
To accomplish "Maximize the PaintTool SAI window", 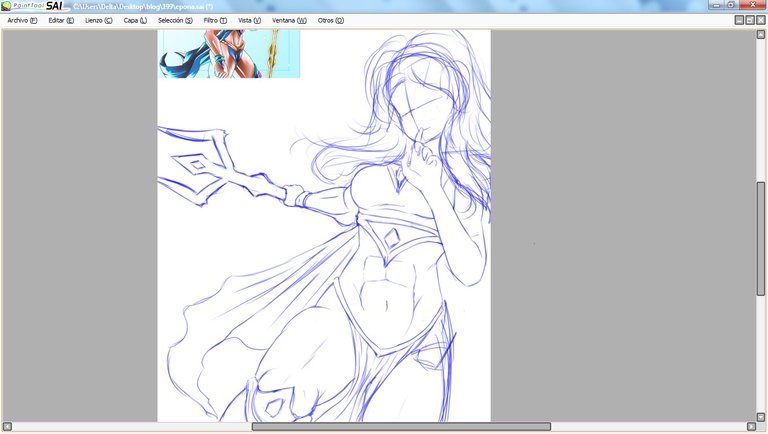I will [731, 5].
